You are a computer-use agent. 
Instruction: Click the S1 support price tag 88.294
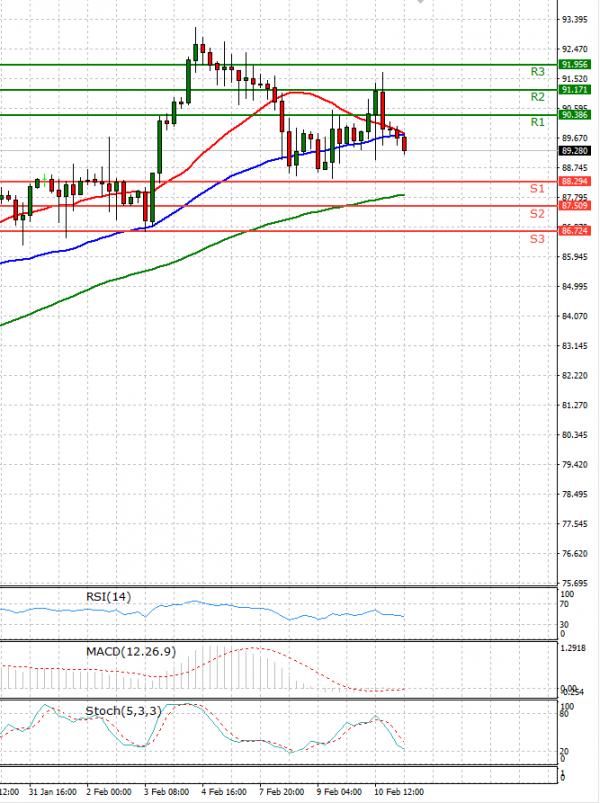574,181
